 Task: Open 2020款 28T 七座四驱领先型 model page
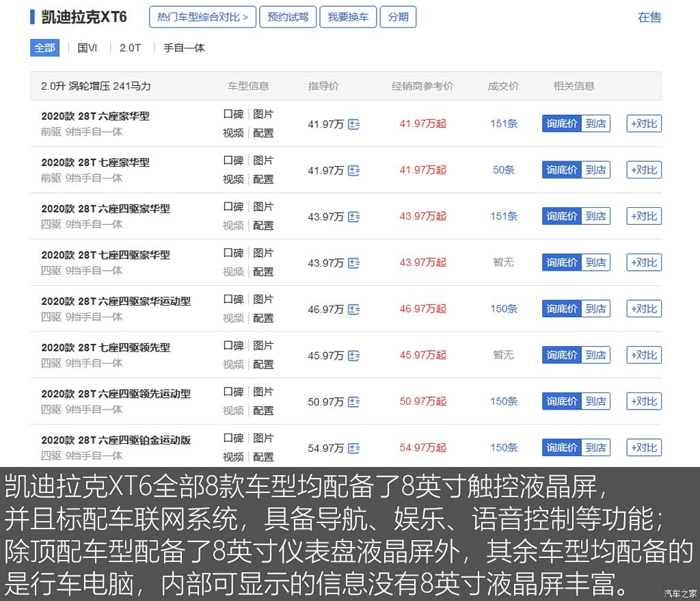click(106, 348)
